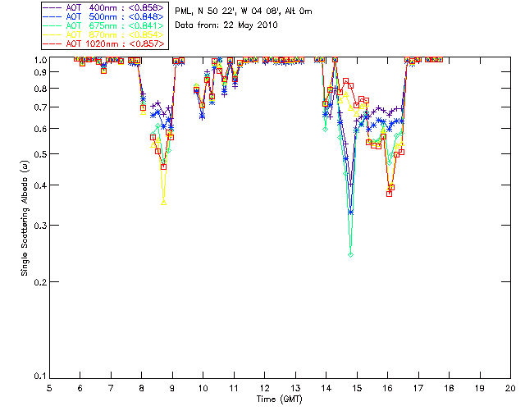Click the x-axis tick label 19

[480, 388]
